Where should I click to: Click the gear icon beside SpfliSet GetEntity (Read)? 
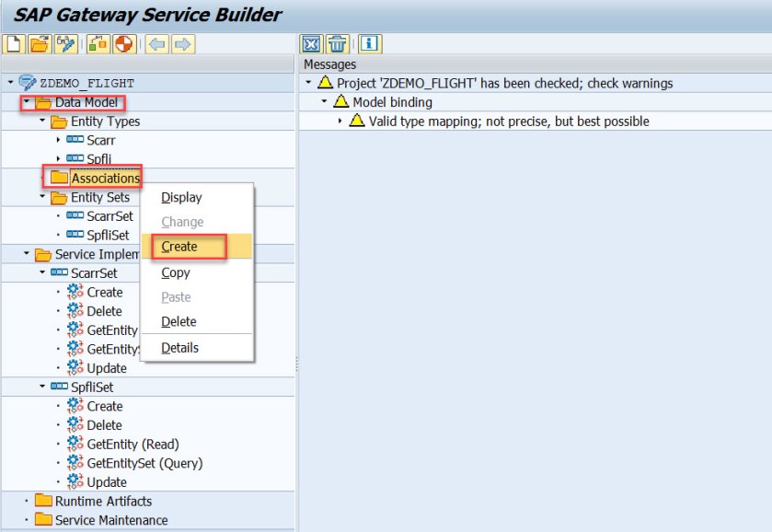75,444
